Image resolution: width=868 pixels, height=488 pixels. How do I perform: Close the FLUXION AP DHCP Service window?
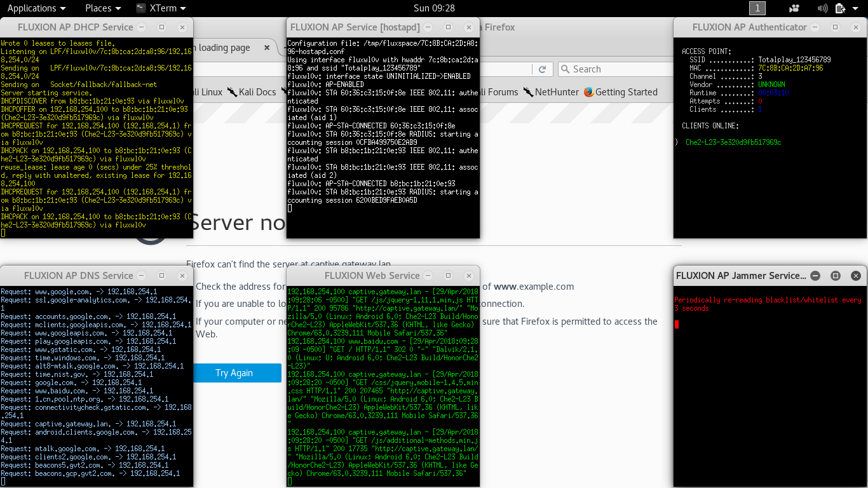(182, 27)
